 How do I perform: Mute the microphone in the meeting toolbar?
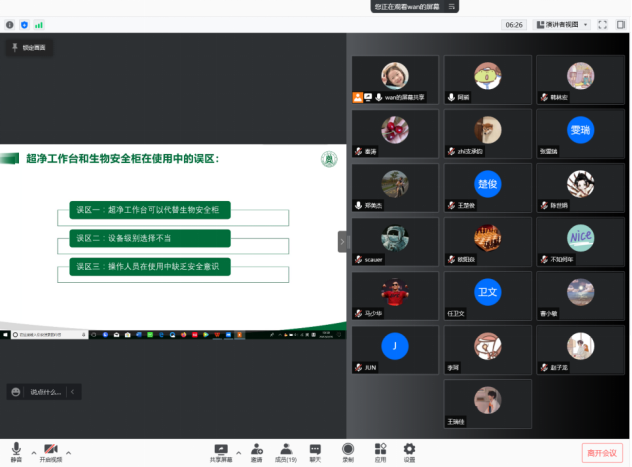(x=16, y=450)
